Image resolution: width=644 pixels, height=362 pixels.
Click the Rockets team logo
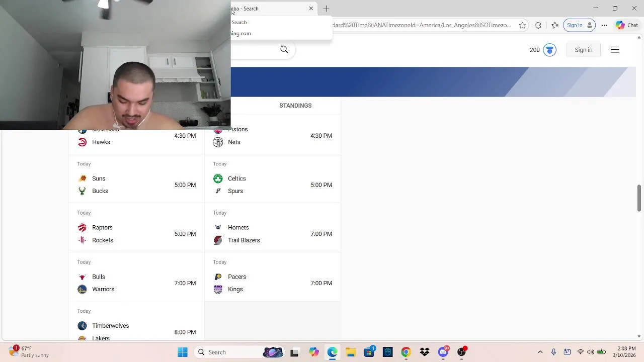(82, 240)
